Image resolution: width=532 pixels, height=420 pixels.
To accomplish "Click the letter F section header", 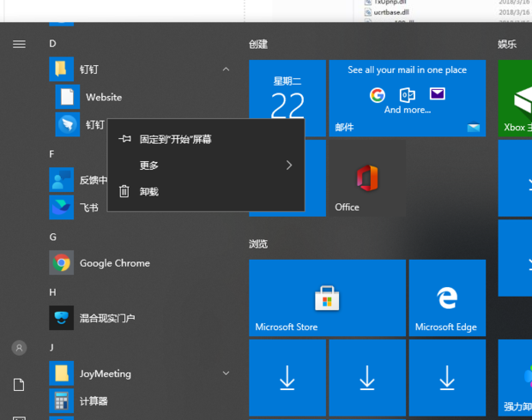I will pyautogui.click(x=51, y=154).
